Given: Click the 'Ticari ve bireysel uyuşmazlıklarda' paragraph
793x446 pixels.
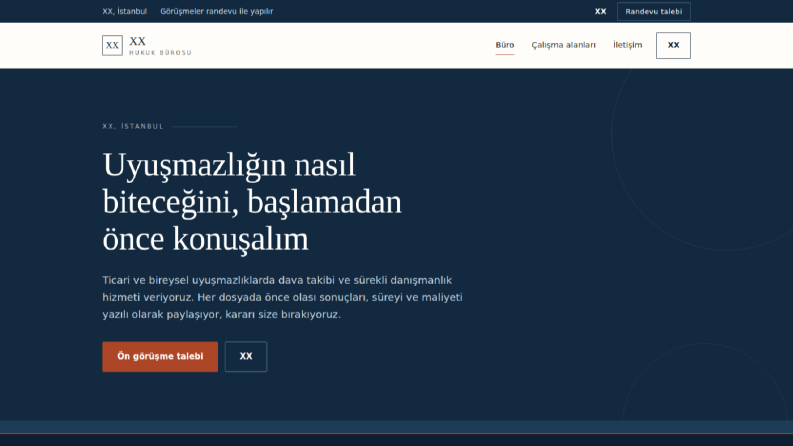Looking at the screenshot, I should point(282,297).
